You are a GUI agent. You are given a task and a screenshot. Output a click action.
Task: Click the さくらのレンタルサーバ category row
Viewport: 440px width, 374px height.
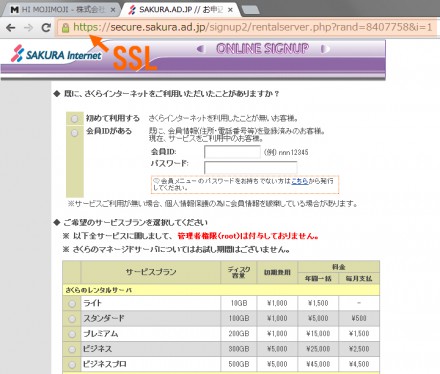pos(221,290)
